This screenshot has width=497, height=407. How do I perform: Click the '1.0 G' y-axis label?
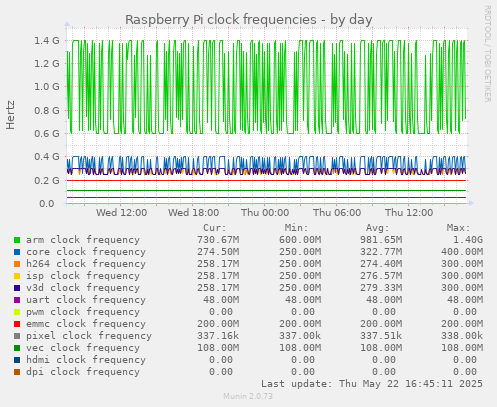click(47, 87)
